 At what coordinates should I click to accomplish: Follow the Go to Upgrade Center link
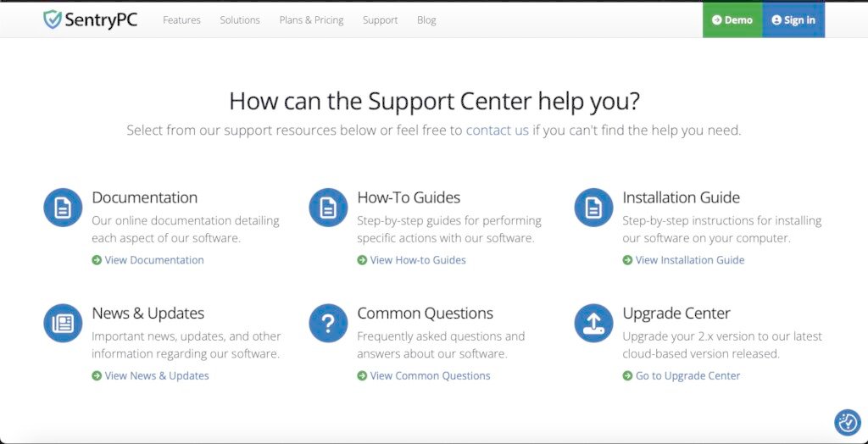tap(687, 375)
